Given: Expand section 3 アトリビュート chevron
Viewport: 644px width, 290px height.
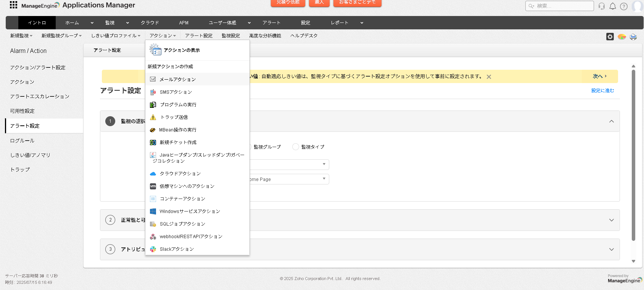Looking at the screenshot, I should click(x=612, y=249).
